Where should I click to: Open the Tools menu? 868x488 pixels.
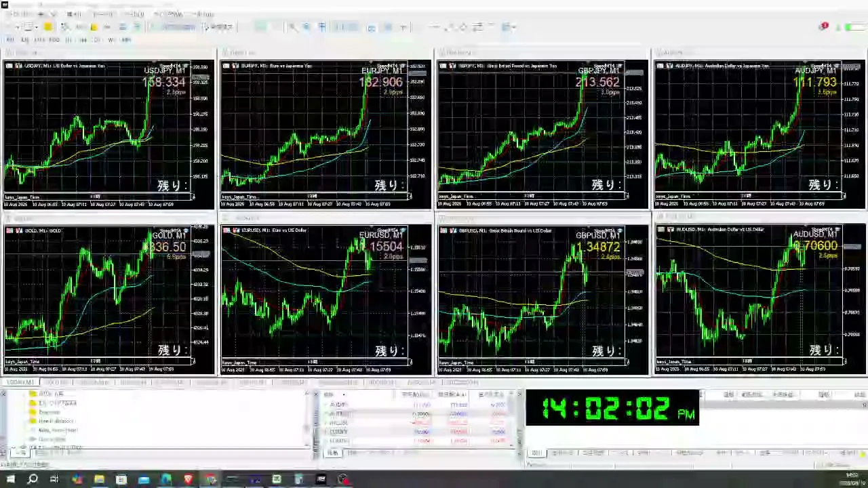[134, 14]
